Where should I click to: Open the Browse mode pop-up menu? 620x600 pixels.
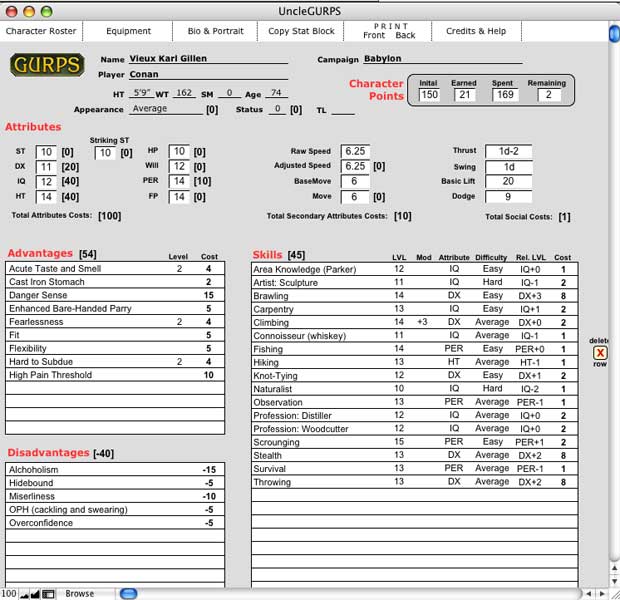pyautogui.click(x=79, y=594)
